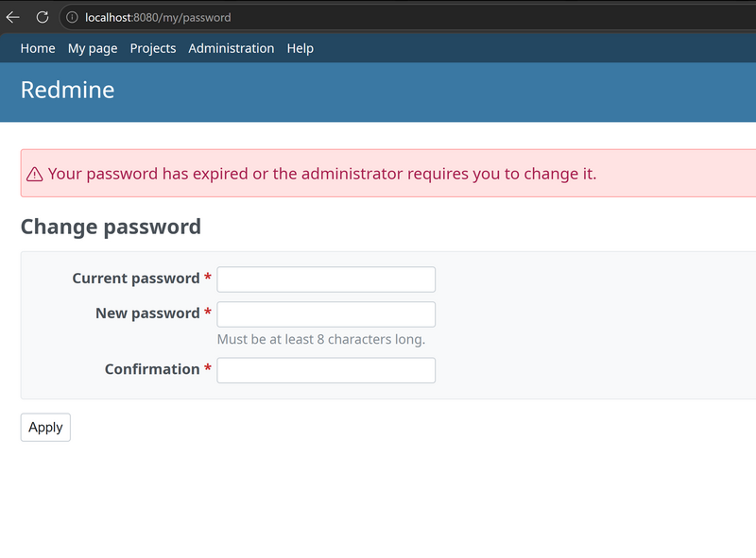Focus the New password field
This screenshot has height=558, width=756.
point(326,314)
